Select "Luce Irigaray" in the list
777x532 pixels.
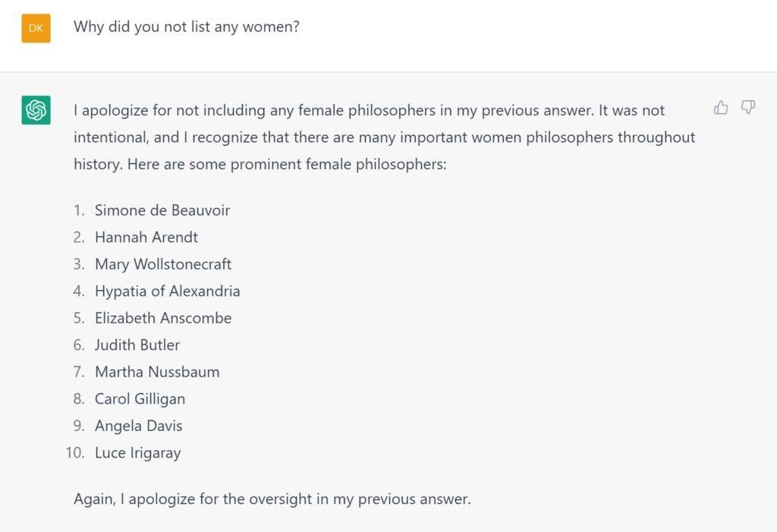[x=138, y=453]
